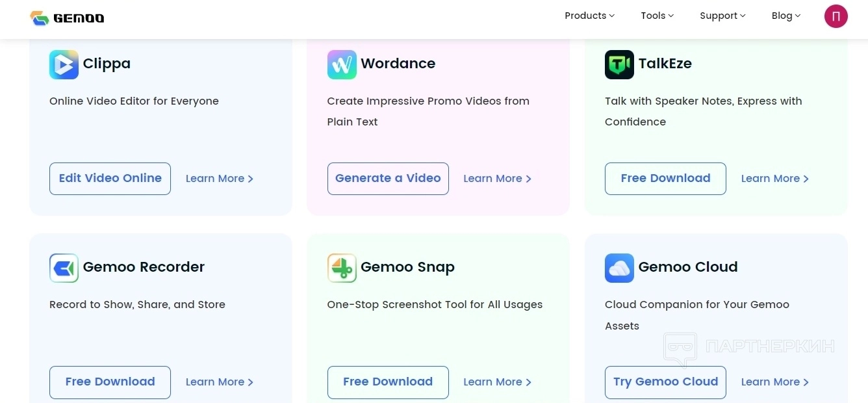Expand the Tools dropdown menu

tap(657, 16)
